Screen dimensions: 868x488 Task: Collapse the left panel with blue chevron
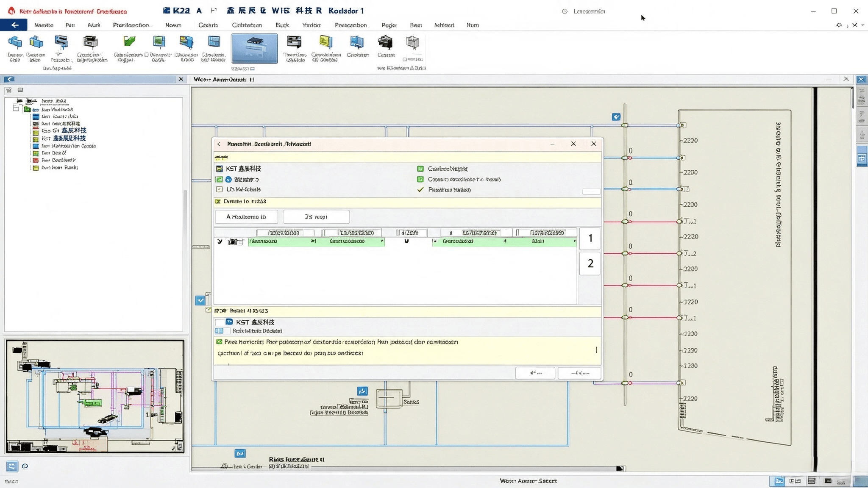9,79
